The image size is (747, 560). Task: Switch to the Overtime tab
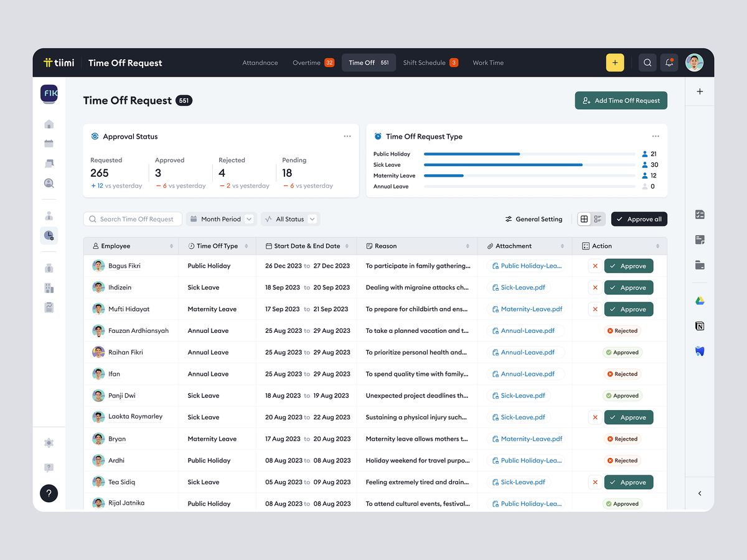[312, 63]
